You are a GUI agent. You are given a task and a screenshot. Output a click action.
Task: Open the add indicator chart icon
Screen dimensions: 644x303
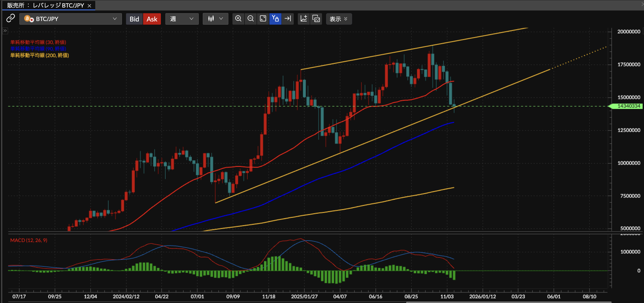pos(304,19)
